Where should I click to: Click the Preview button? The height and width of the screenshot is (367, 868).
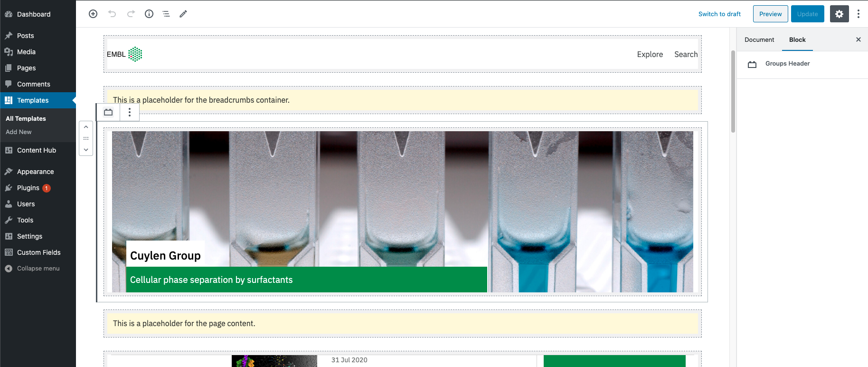click(x=770, y=14)
